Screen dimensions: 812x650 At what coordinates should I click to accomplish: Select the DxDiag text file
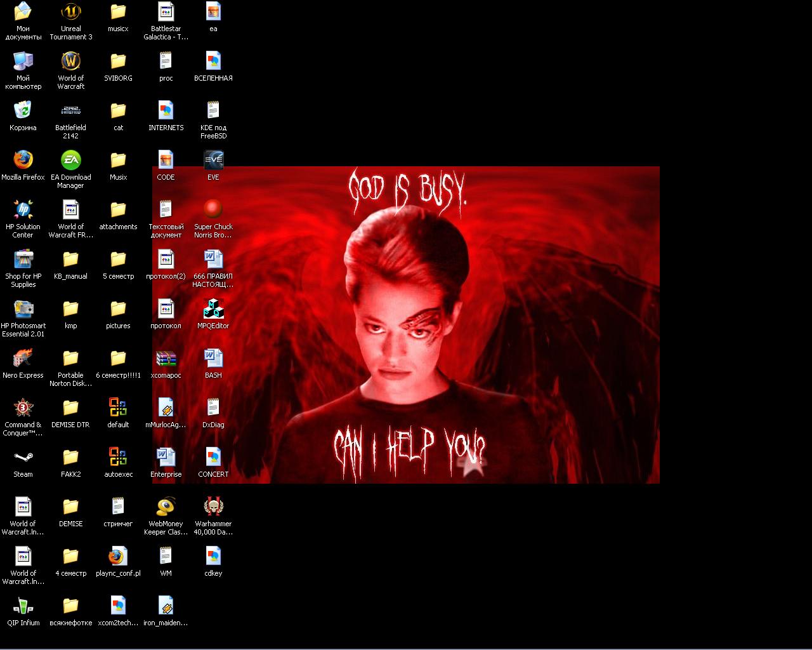tap(213, 408)
